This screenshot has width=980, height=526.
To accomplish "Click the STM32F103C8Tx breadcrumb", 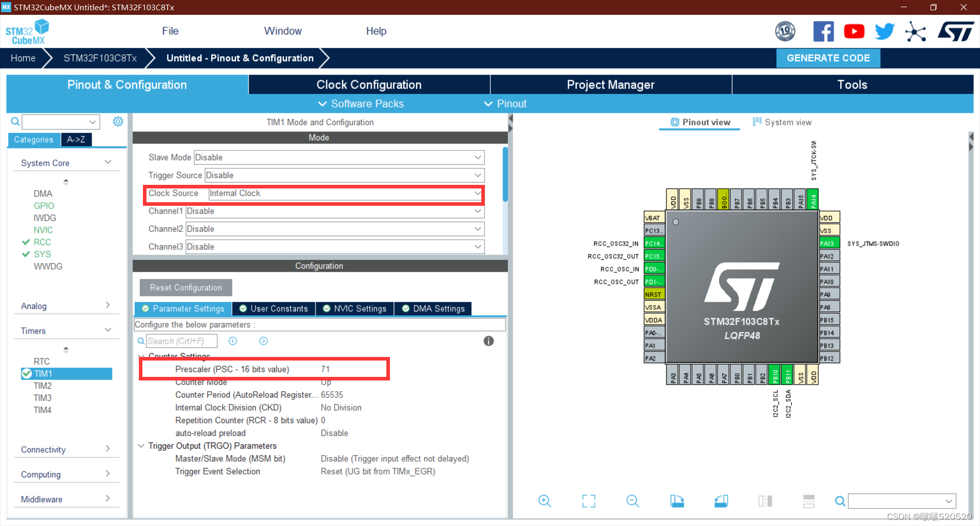I will [100, 58].
